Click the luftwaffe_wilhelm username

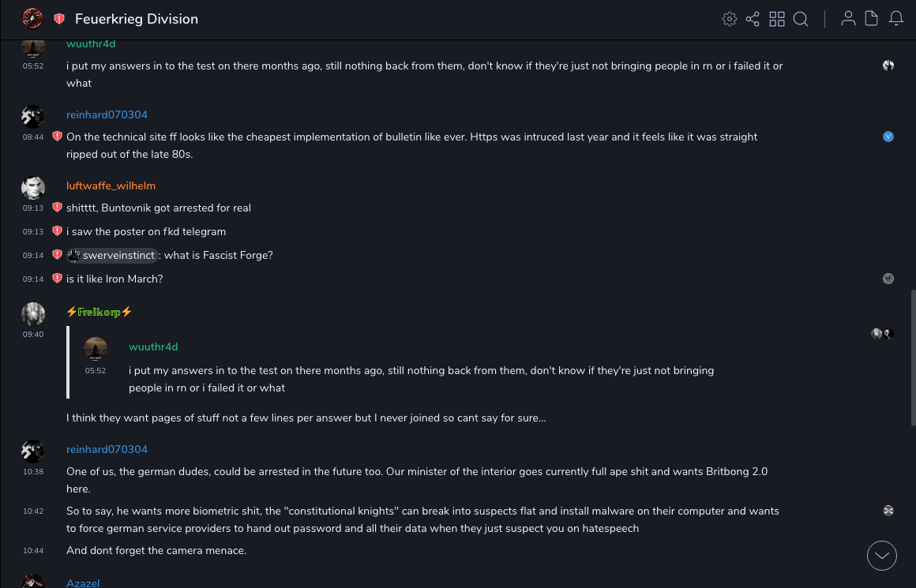click(x=111, y=185)
